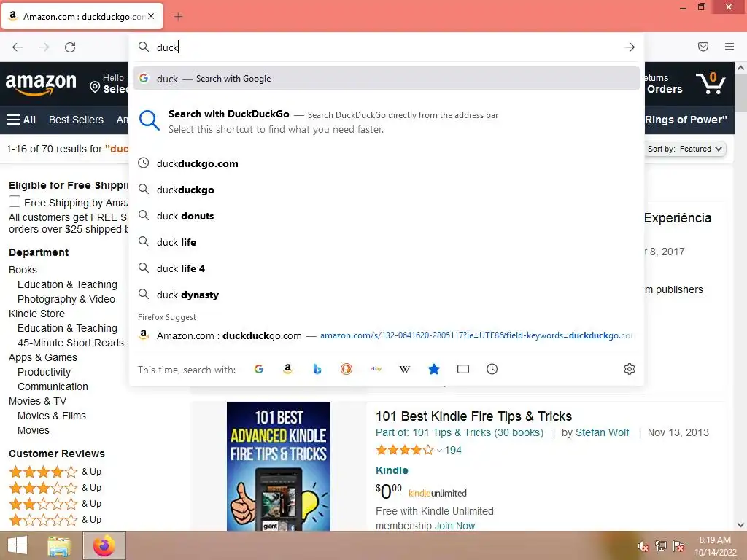Viewport: 747px width, 560px height.
Task: Choose 'duck — Search with Google' suggestion
Action: pos(387,79)
